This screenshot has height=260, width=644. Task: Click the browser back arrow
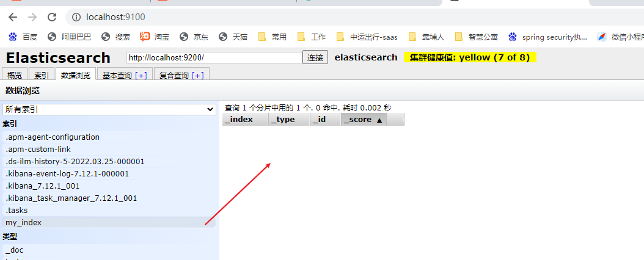[x=13, y=17]
